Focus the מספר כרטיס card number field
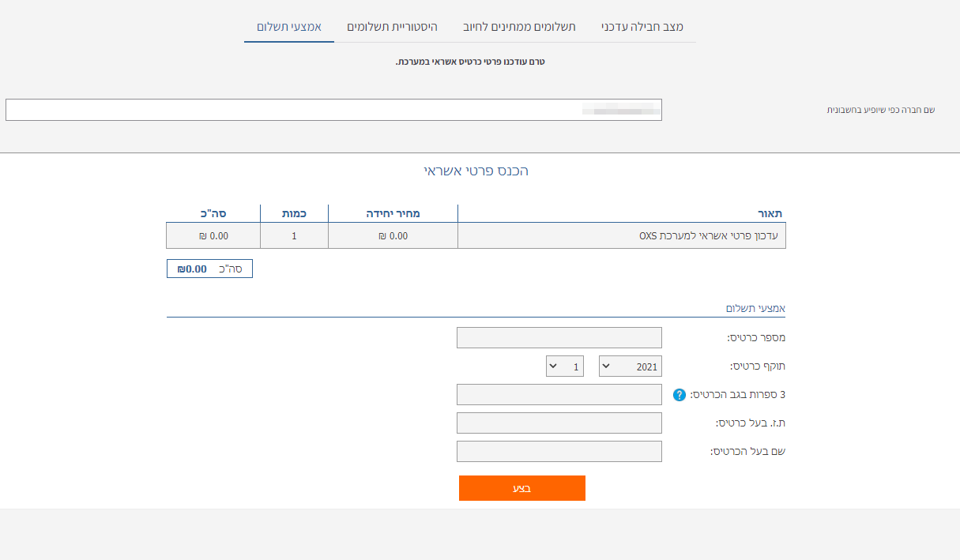This screenshot has width=960, height=560. coord(559,338)
